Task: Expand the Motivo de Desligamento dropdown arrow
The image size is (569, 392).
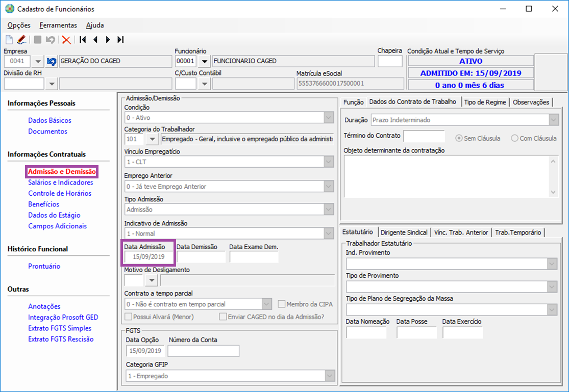Action: tap(152, 280)
